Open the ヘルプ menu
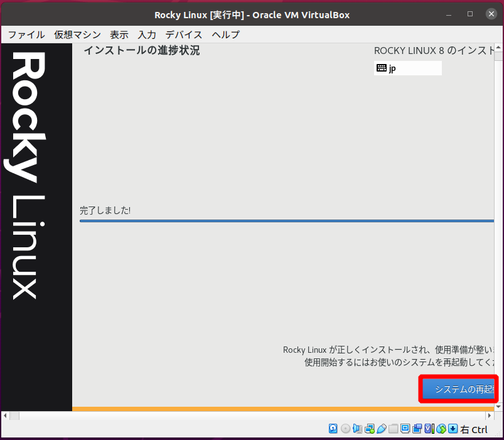 [x=226, y=35]
